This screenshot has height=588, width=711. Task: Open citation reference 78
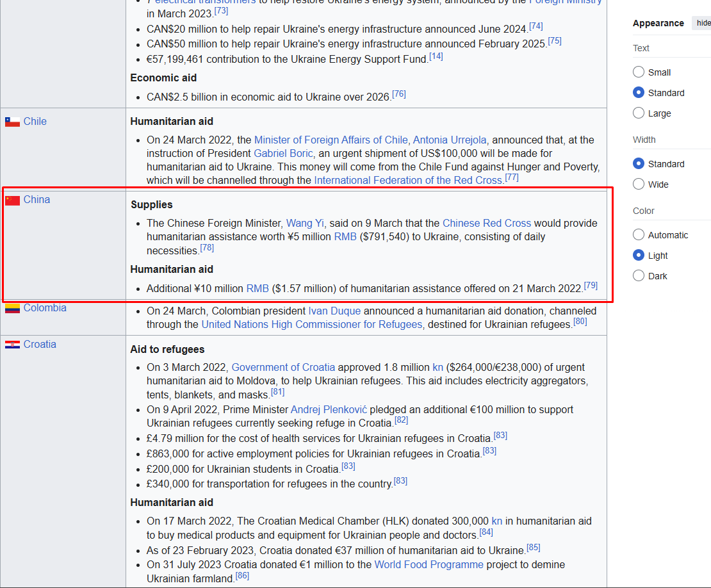207,247
